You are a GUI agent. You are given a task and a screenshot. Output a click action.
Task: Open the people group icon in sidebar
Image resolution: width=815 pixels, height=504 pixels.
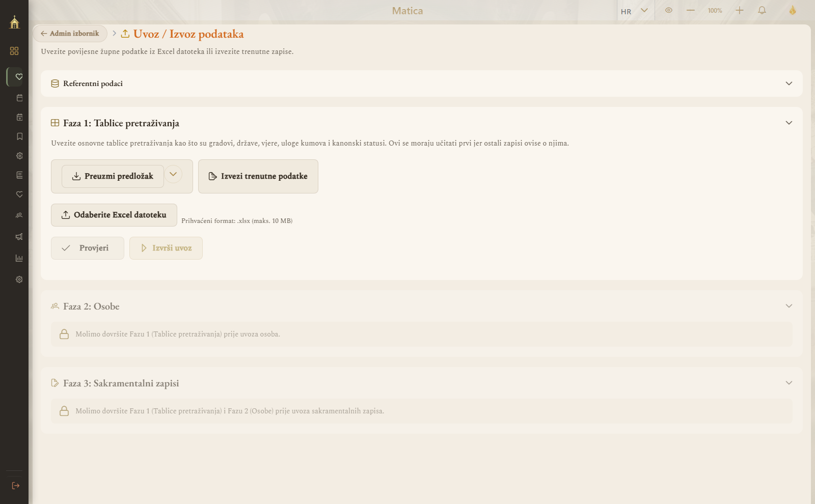pyautogui.click(x=19, y=215)
